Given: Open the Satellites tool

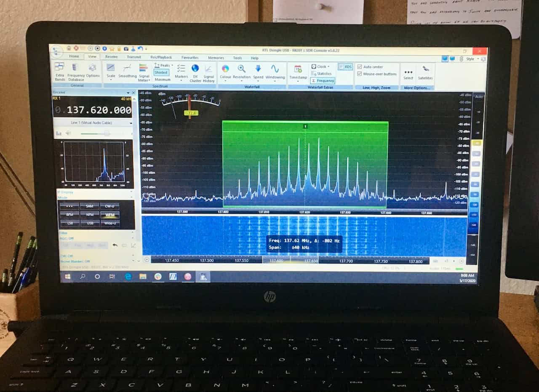Looking at the screenshot, I should (425, 72).
